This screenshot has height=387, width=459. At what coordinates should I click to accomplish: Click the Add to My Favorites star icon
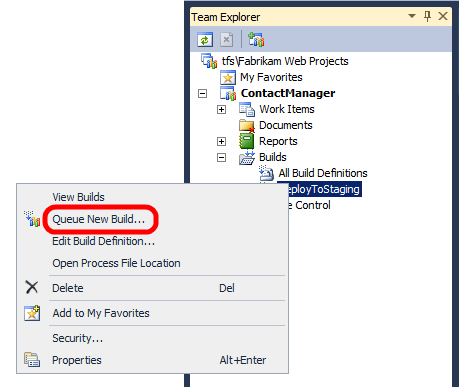coord(32,313)
